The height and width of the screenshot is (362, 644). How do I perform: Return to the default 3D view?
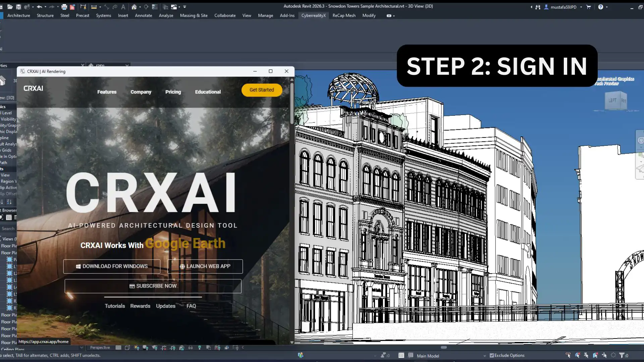click(134, 7)
